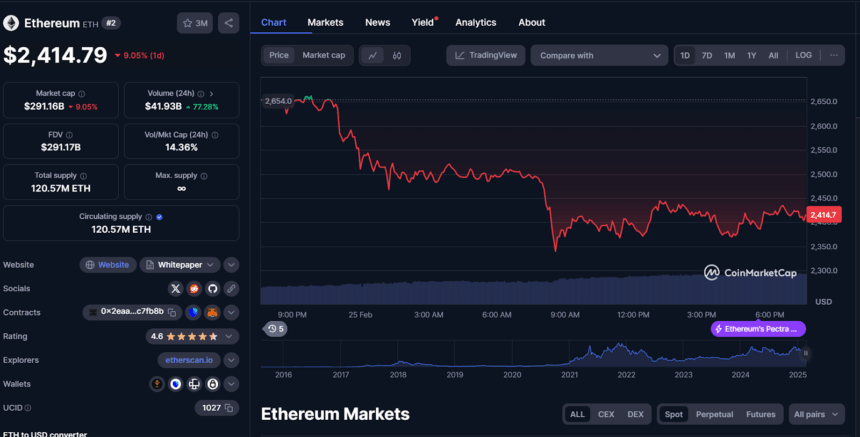Open the Analytics tab
This screenshot has width=860, height=437.
(x=476, y=22)
